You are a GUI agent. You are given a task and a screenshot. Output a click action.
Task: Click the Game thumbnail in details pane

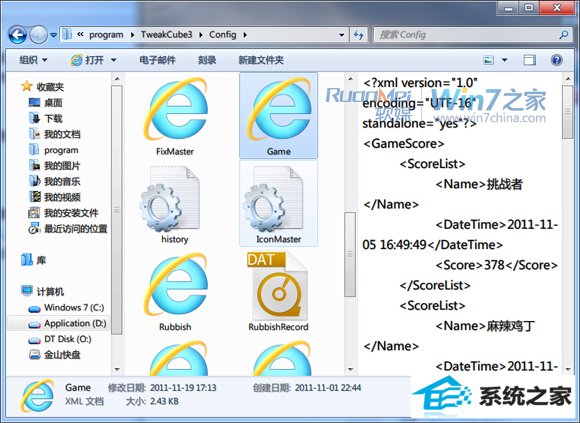pos(37,395)
